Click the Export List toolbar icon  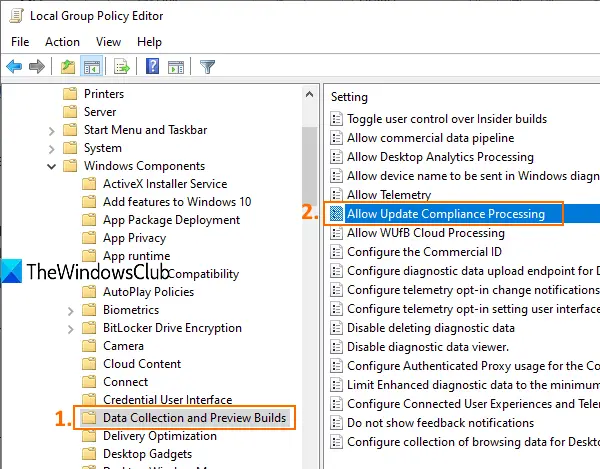(x=122, y=67)
